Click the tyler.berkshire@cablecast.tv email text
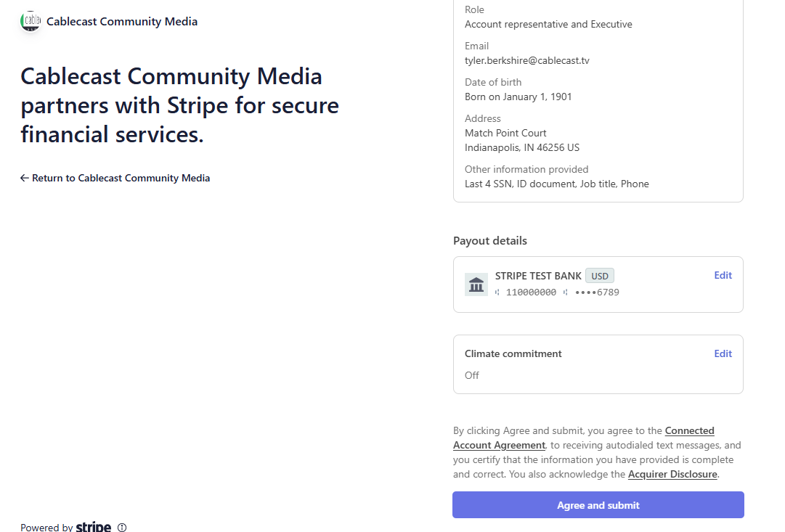 527,60
